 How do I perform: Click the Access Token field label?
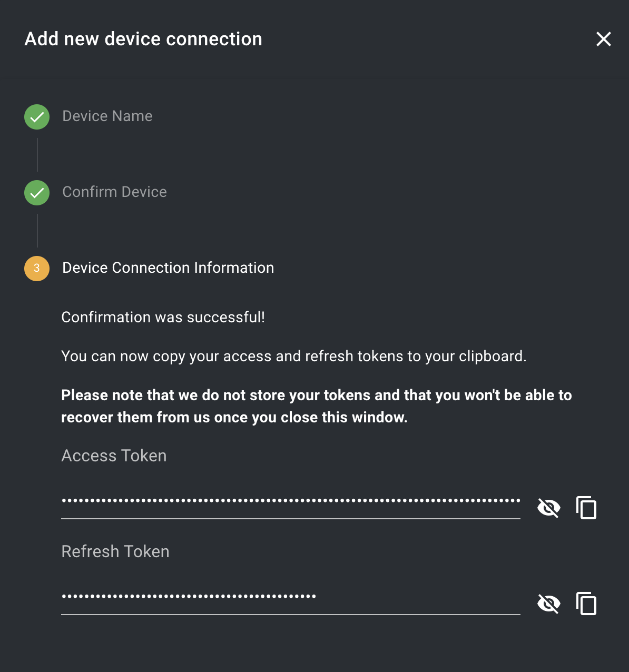coord(114,456)
